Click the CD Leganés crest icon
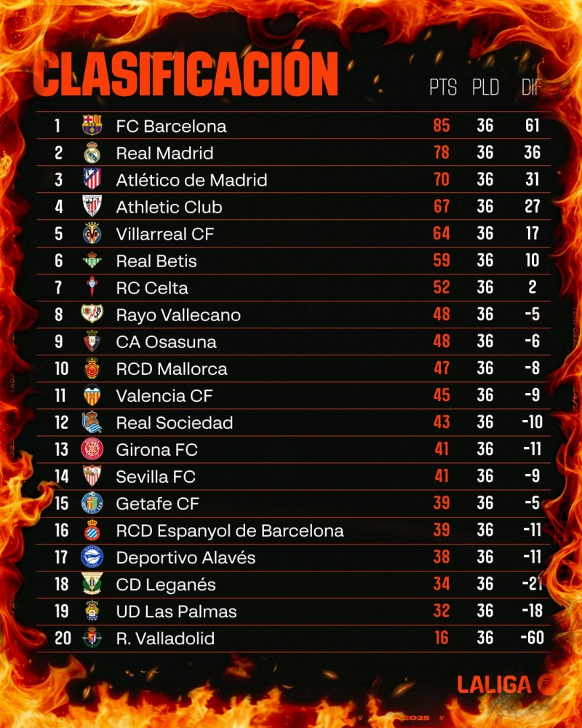Screen dimensions: 582x728 pos(92,584)
